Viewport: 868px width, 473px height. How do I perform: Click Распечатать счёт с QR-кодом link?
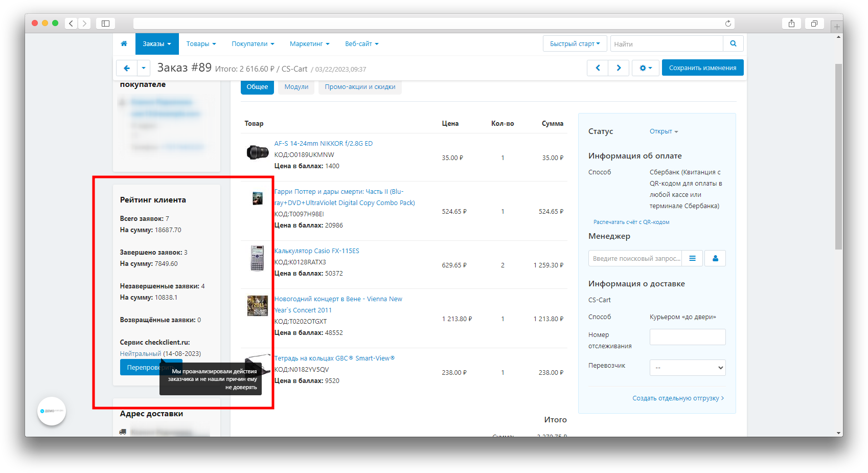point(631,222)
